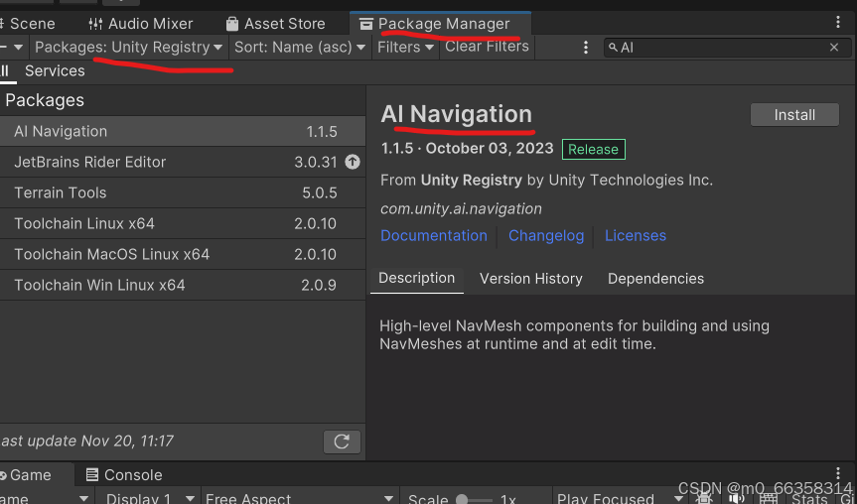Open the Play Focused dropdown
This screenshot has height=504, width=857.
tap(621, 498)
